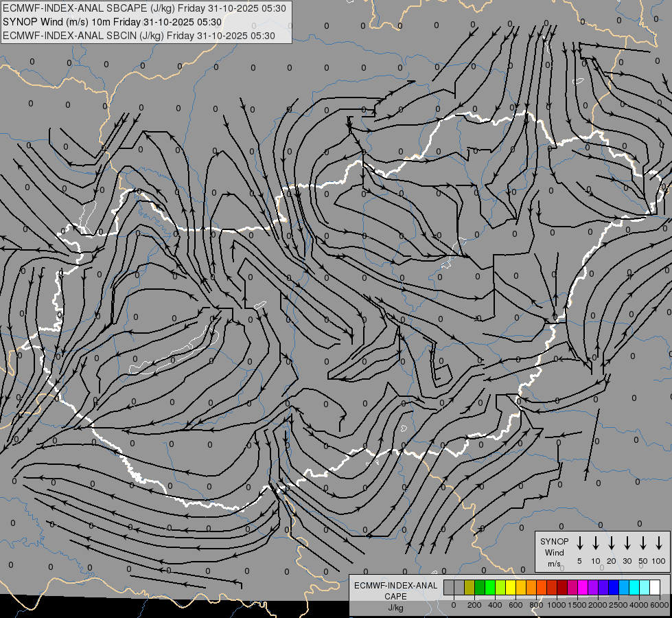
Task: Click the wind arrow above the 30 m/s label
Action: (627, 542)
